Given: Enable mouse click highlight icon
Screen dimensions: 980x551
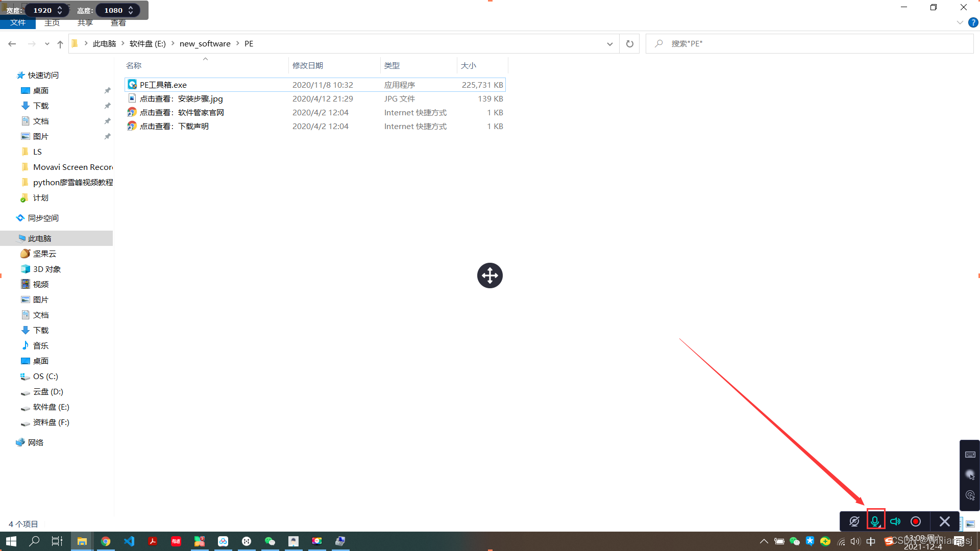Looking at the screenshot, I should click(970, 495).
